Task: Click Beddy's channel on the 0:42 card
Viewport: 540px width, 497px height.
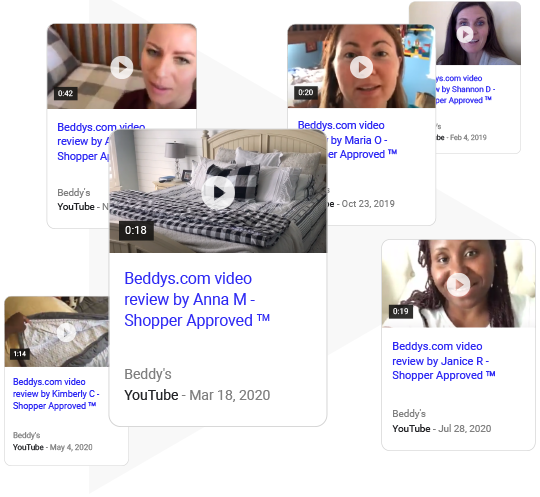Action: [74, 193]
